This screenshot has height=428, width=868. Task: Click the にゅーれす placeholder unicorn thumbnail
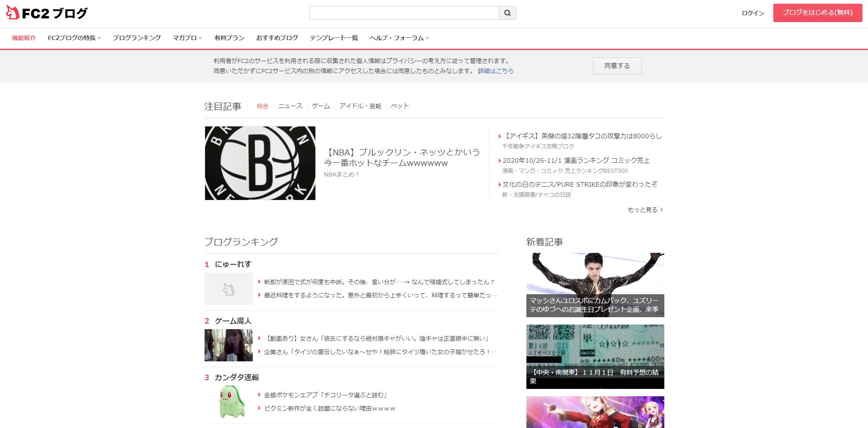pos(228,289)
